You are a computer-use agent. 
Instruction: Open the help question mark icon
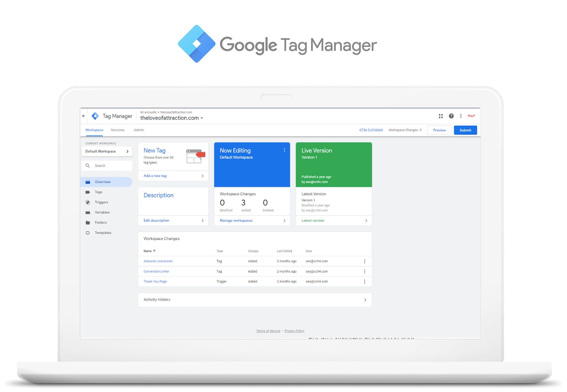(x=451, y=116)
